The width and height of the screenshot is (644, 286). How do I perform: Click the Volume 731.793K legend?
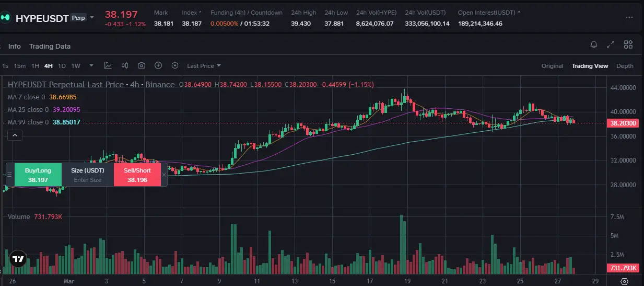click(x=34, y=216)
